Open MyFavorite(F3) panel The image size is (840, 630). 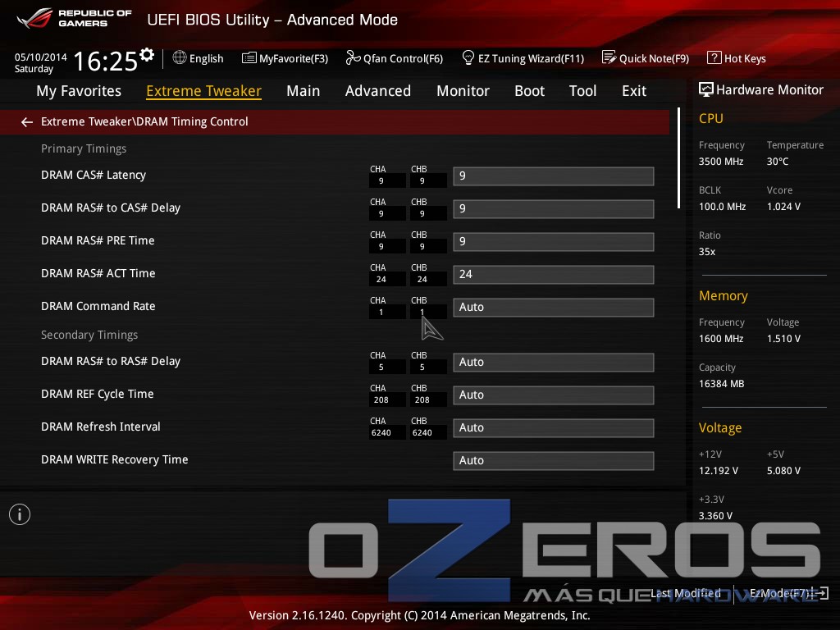[285, 58]
